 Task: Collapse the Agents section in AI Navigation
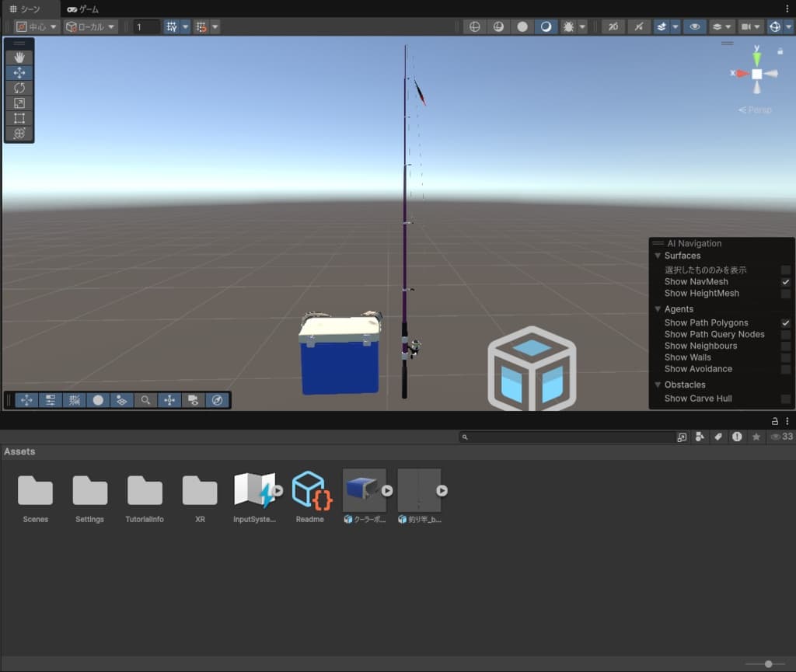point(658,309)
